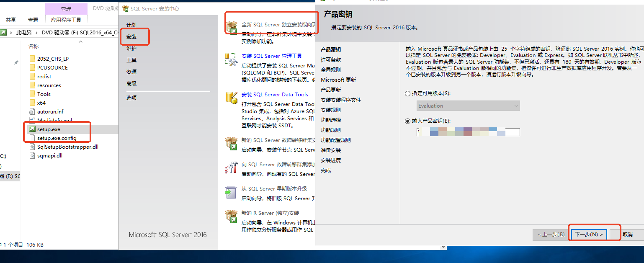Click the 完成 step in setup wizard
This screenshot has height=263, width=644.
click(x=326, y=170)
